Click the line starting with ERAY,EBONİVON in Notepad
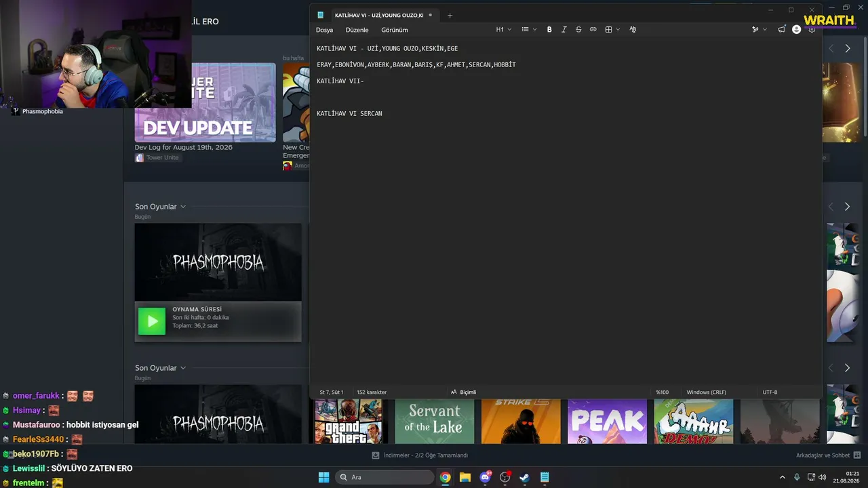 point(416,65)
